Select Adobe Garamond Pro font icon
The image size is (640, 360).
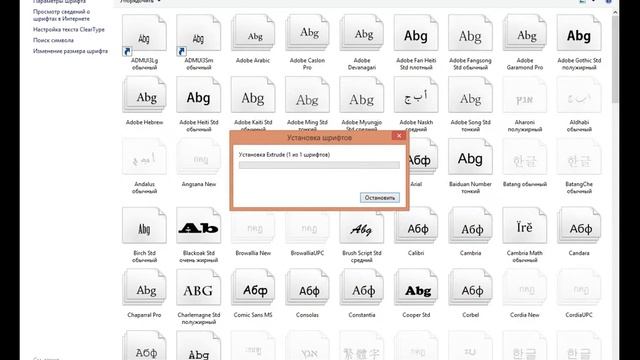[x=524, y=34]
